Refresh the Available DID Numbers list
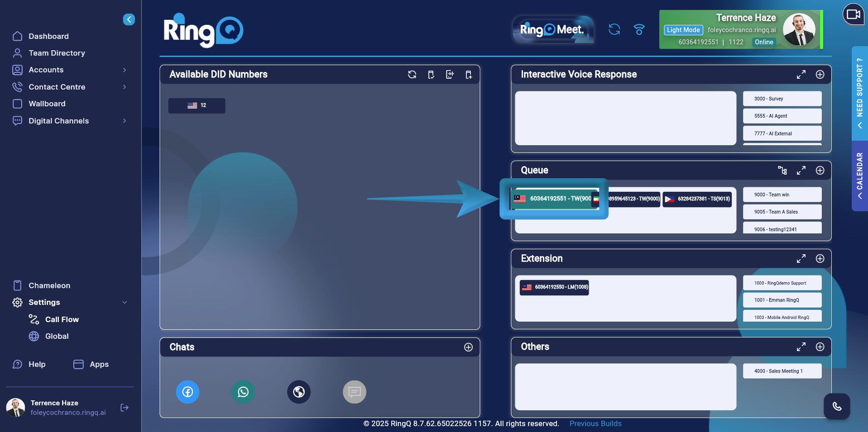The height and width of the screenshot is (432, 868). click(x=412, y=75)
